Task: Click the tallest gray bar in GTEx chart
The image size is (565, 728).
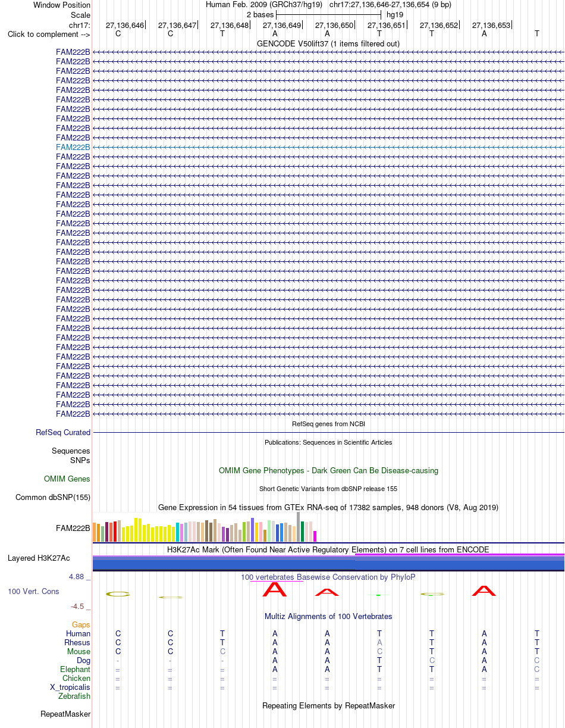Action: [x=299, y=527]
